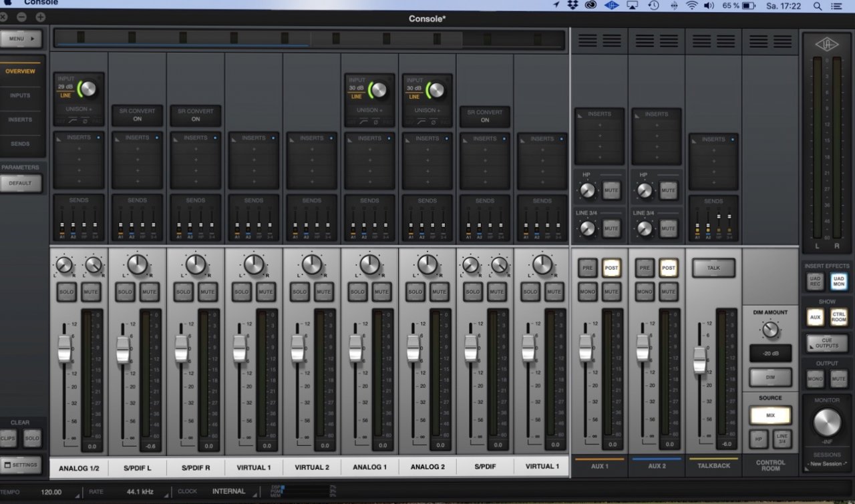
Task: Open the Sessions New Session menu
Action: tap(826, 463)
